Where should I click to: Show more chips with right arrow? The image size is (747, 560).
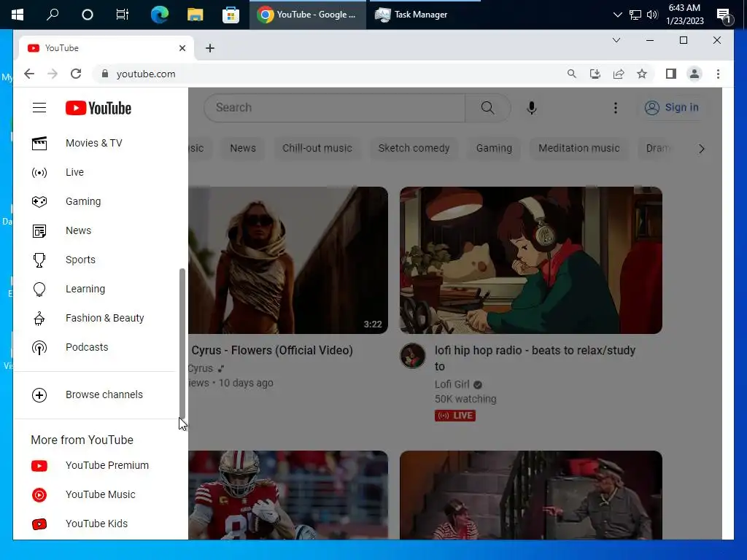[x=701, y=149]
